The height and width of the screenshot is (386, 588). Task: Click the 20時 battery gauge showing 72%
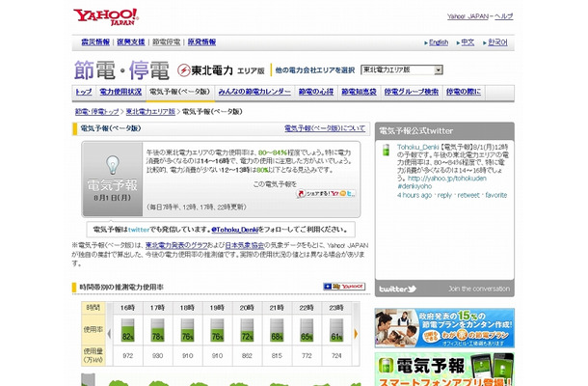coord(247,330)
